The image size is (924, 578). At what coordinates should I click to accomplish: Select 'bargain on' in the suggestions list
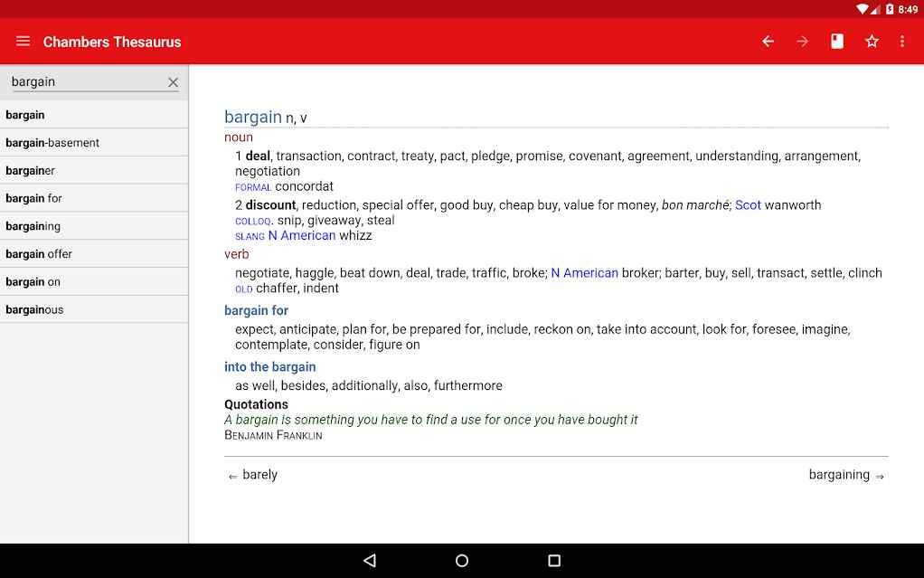(x=94, y=281)
